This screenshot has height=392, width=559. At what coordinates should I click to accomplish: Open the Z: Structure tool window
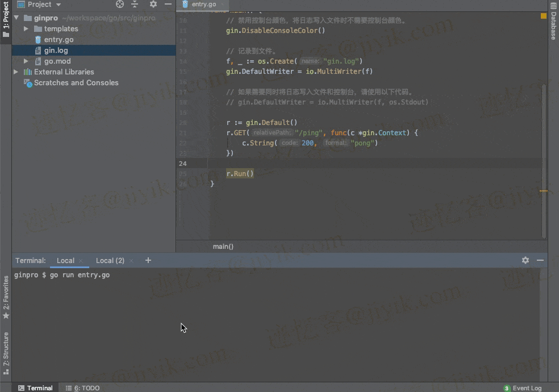(x=6, y=353)
